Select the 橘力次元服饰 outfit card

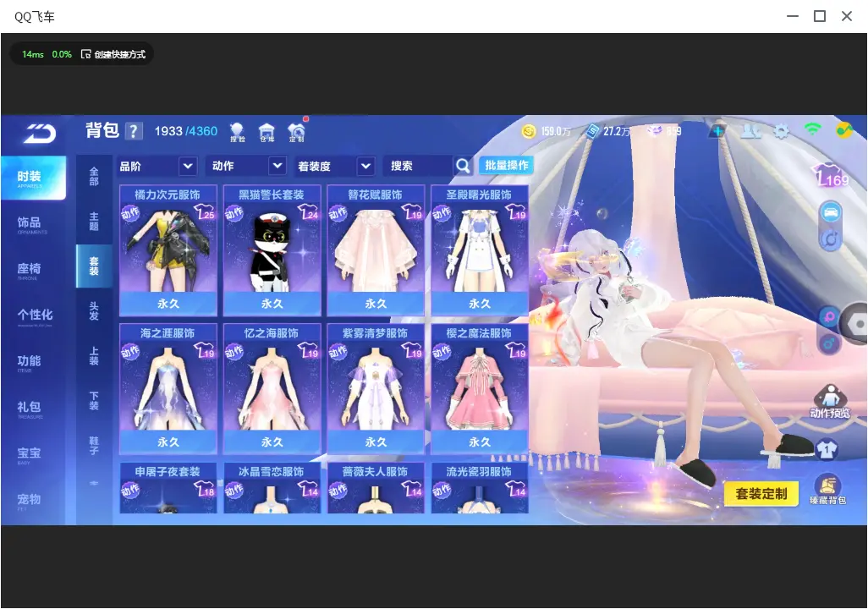click(x=168, y=251)
